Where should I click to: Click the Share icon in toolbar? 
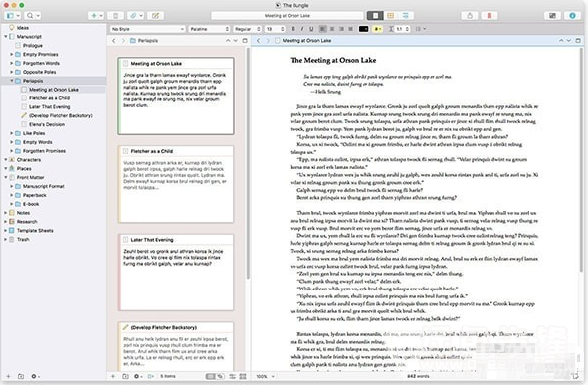click(x=470, y=15)
